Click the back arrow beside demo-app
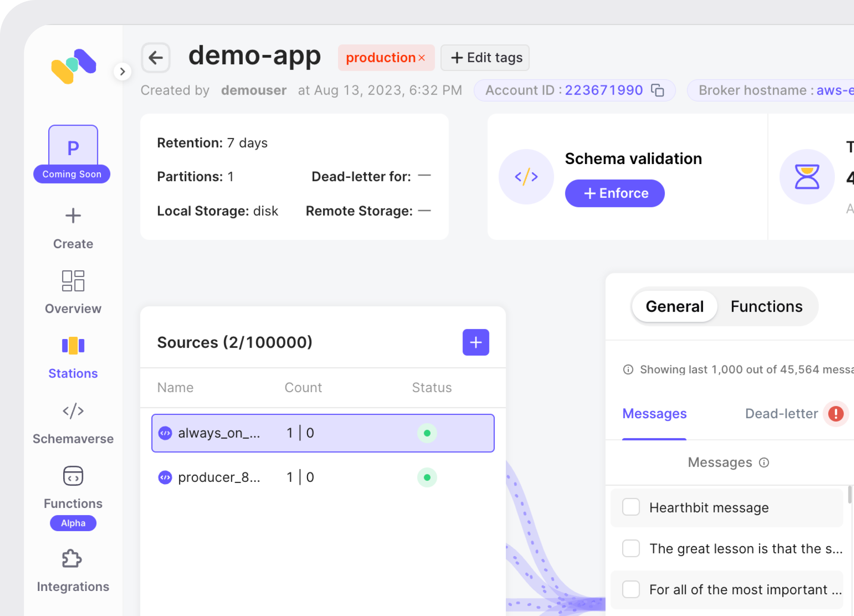This screenshot has width=854, height=616. [156, 58]
